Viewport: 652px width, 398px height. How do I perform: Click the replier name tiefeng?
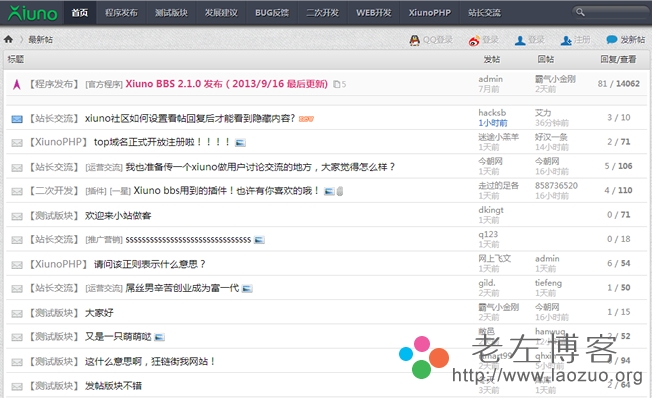point(548,283)
